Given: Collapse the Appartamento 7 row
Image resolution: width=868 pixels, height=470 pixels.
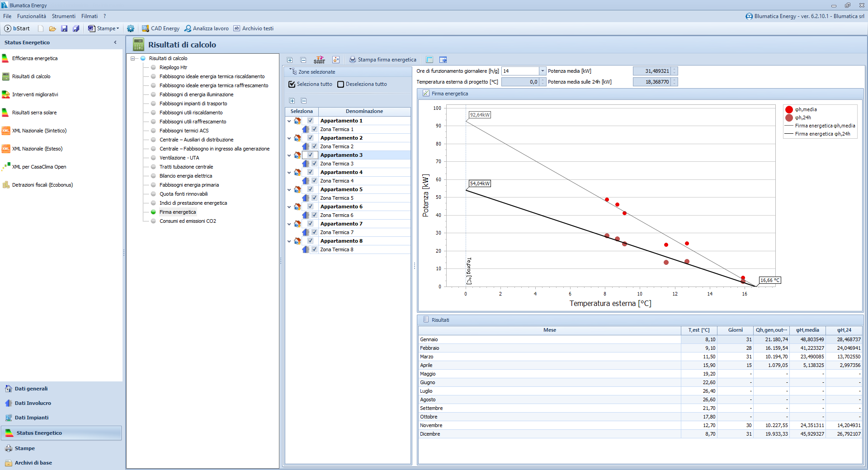Looking at the screenshot, I should coord(289,224).
